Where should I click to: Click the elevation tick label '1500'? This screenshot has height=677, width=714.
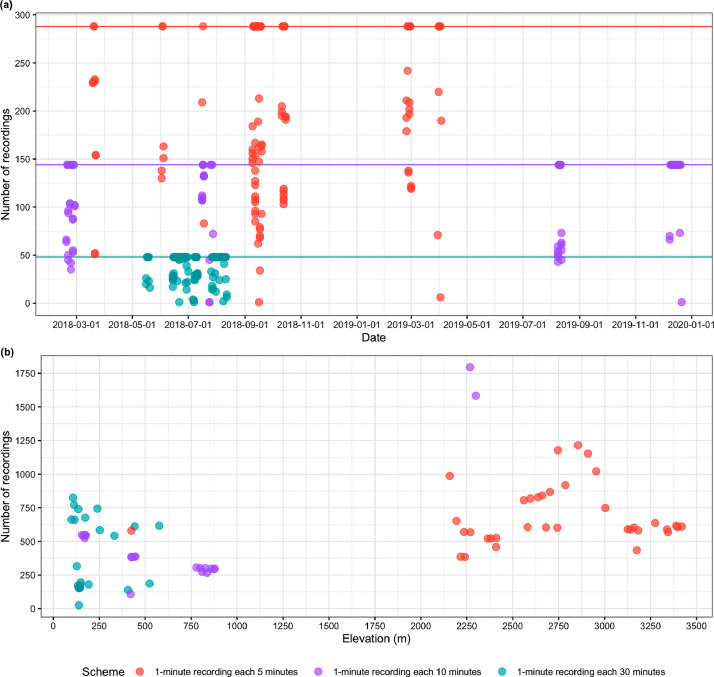click(329, 626)
